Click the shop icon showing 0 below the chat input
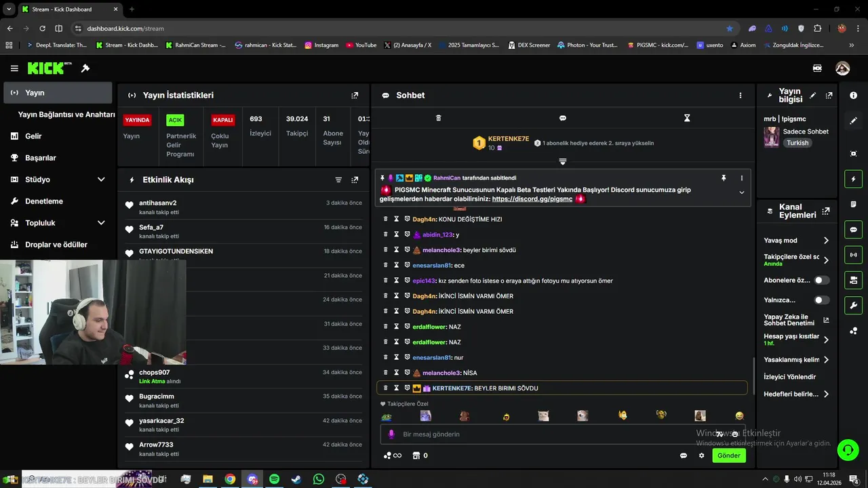The width and height of the screenshot is (868, 488). pos(420,455)
